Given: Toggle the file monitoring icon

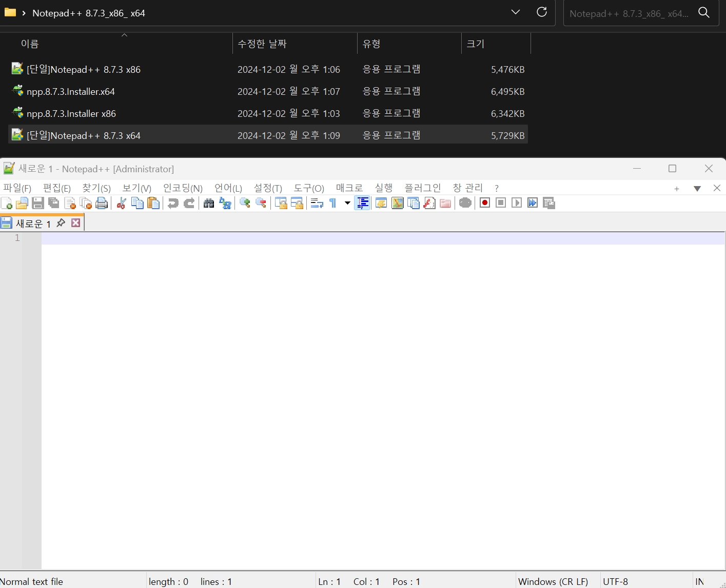Looking at the screenshot, I should [x=465, y=203].
